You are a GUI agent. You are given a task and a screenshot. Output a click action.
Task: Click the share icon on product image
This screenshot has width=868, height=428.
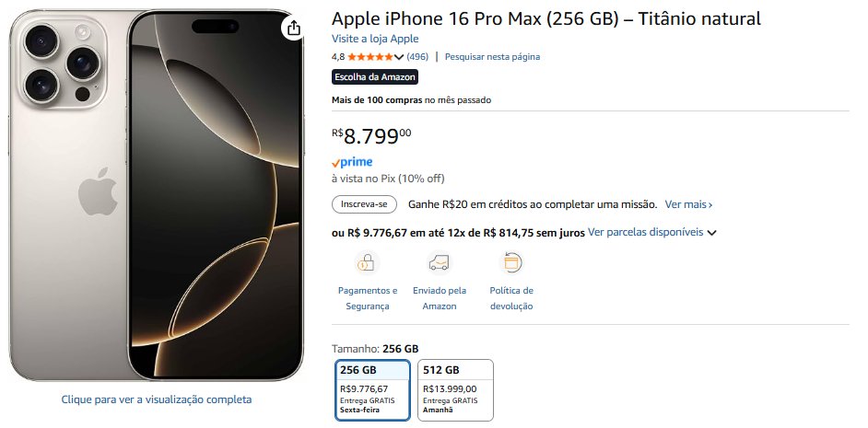(293, 29)
